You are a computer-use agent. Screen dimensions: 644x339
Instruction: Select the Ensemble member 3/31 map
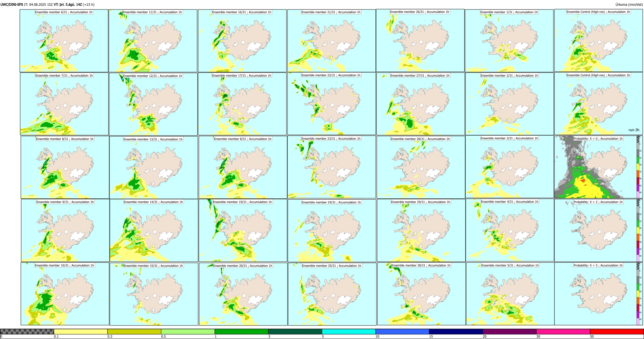(x=510, y=167)
